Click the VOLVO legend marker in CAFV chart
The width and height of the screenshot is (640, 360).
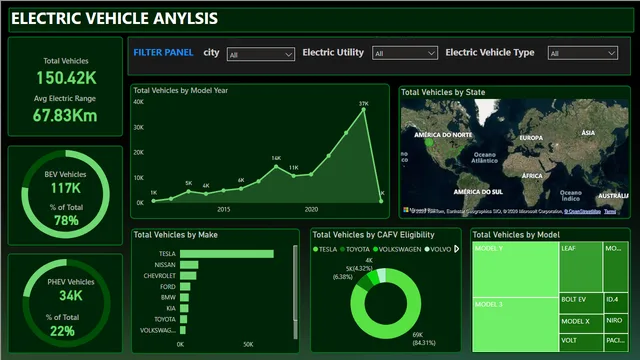click(x=427, y=249)
